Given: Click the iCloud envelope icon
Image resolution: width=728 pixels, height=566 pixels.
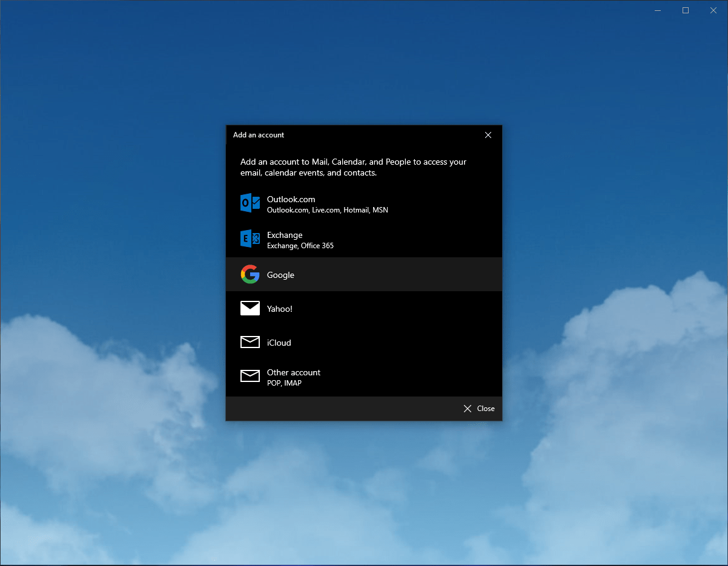Looking at the screenshot, I should click(x=250, y=343).
